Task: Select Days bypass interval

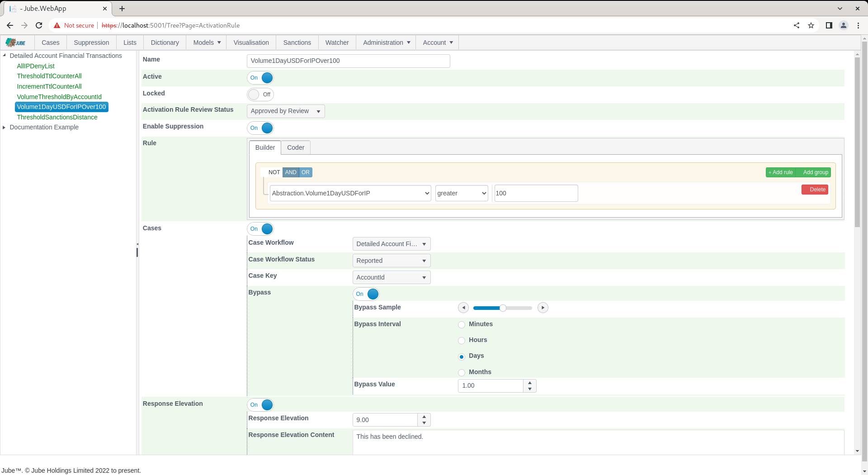Action: point(462,357)
